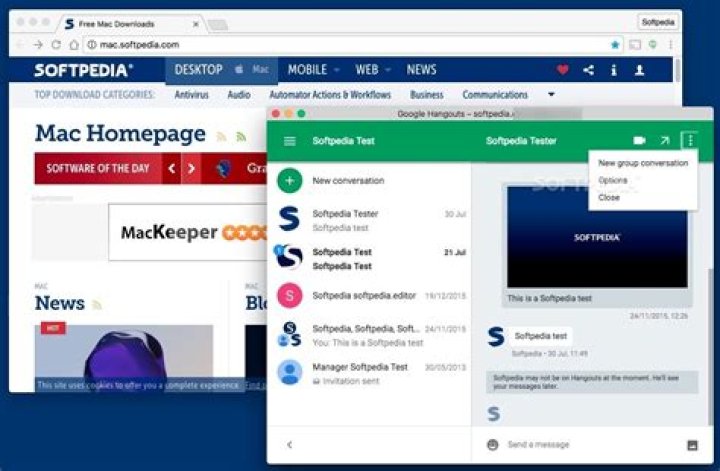Click the Chrome back arrow
The height and width of the screenshot is (471, 720).
19,45
